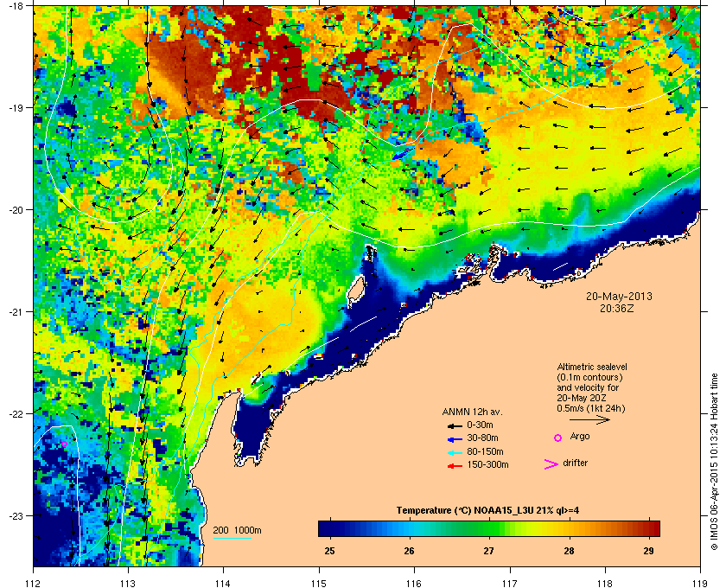Click the date label 20-May-2013
This screenshot has width=726, height=588.
coord(619,296)
